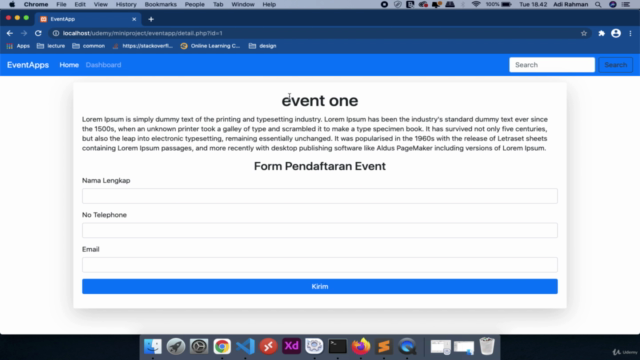The height and width of the screenshot is (360, 640).
Task: Click the navbar Search button
Action: (616, 65)
